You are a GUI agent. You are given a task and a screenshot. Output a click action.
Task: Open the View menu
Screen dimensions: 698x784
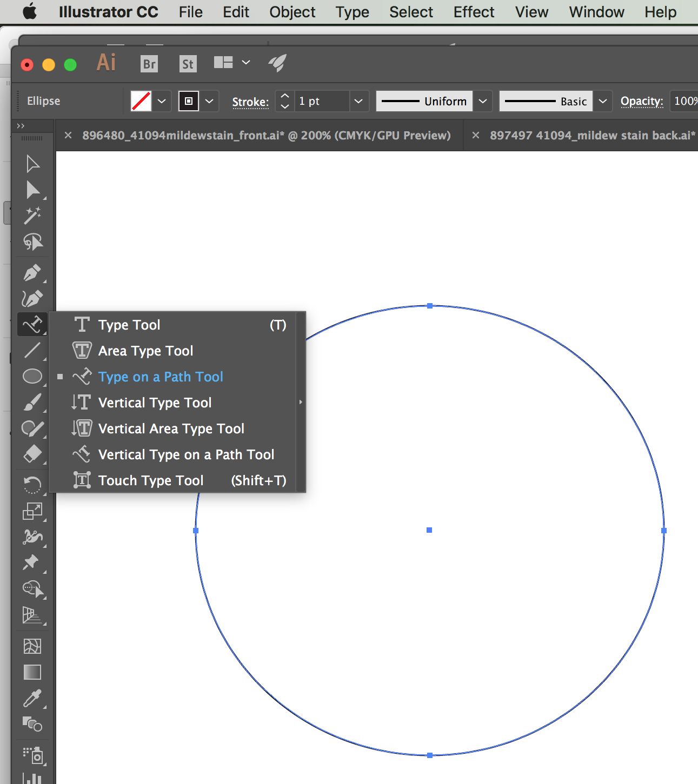pos(532,12)
